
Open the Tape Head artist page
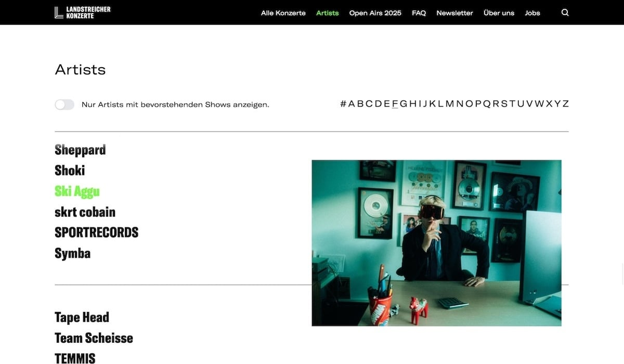click(x=82, y=317)
